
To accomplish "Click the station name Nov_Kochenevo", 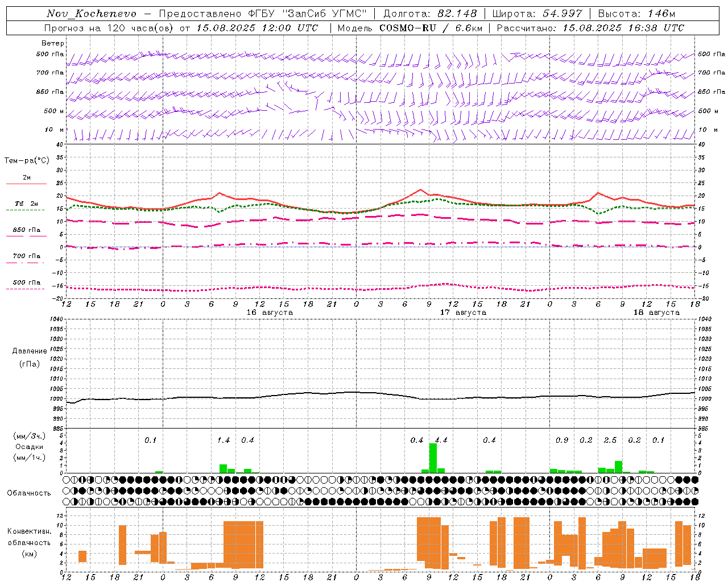I will [x=92, y=14].
